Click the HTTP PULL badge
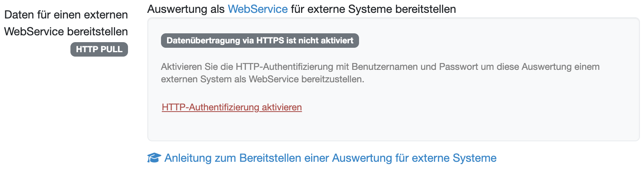The image size is (644, 171). (99, 49)
